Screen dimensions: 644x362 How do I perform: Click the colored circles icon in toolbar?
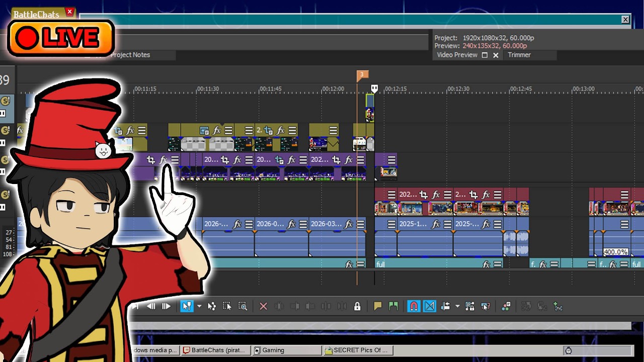[x=506, y=306]
